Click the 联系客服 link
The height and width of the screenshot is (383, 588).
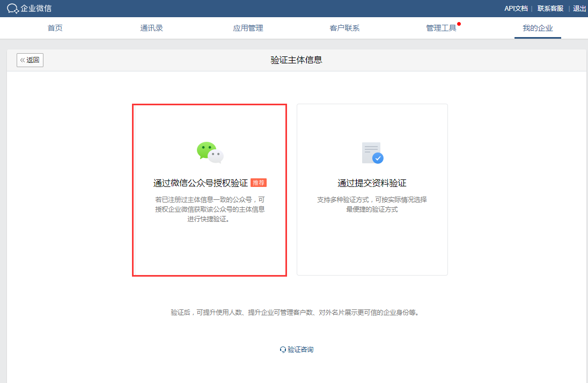click(550, 9)
